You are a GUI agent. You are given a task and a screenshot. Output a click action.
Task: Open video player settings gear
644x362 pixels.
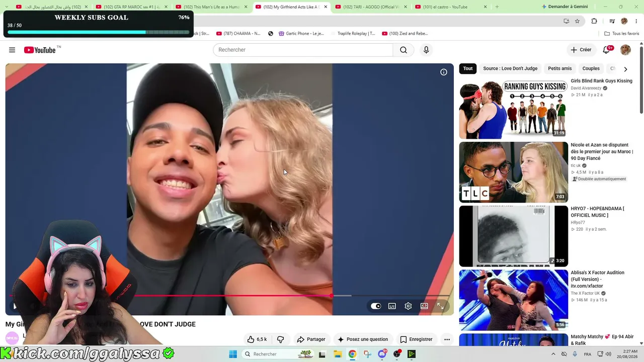click(408, 306)
